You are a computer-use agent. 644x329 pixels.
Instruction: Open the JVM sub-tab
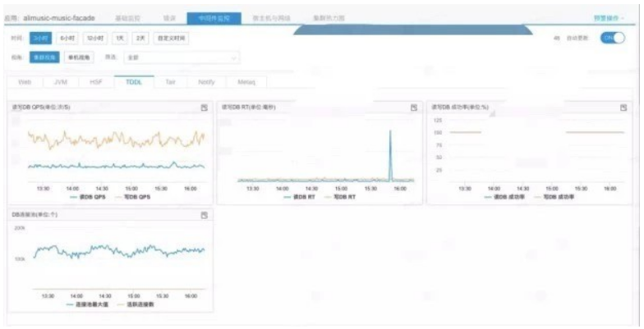click(x=61, y=82)
